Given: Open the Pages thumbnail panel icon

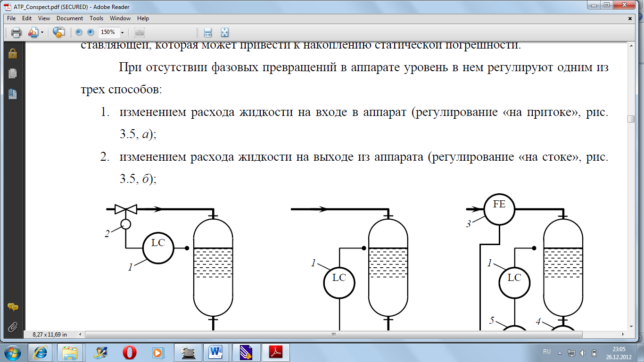Looking at the screenshot, I should pyautogui.click(x=12, y=74).
